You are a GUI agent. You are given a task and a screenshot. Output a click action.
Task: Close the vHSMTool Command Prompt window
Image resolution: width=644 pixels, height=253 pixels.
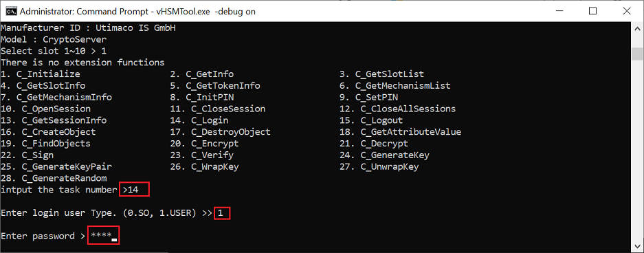click(x=626, y=11)
